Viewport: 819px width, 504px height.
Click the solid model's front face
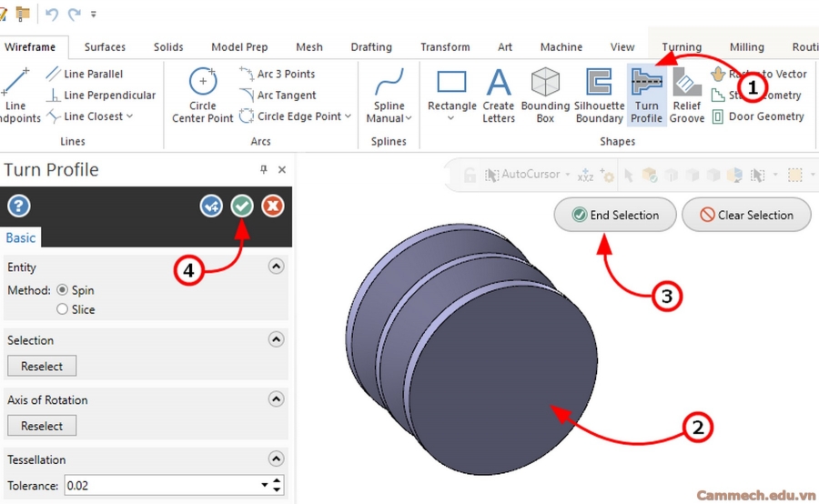tap(502, 380)
